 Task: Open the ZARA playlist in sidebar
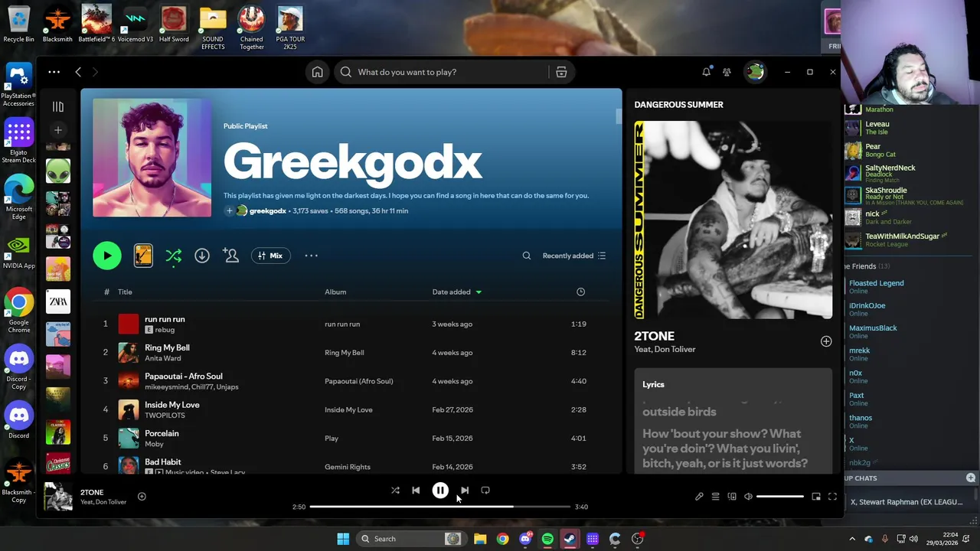click(57, 302)
